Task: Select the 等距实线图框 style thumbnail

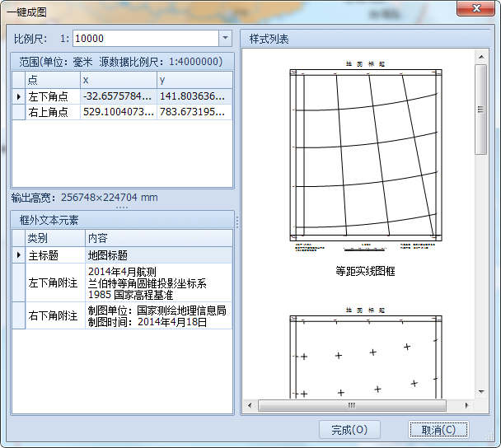Action: pos(365,161)
